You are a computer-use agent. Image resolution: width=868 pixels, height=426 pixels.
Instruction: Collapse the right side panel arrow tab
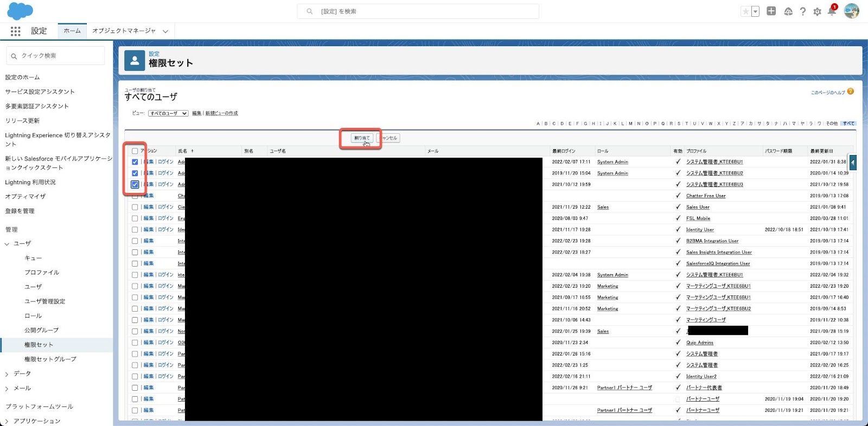coord(853,162)
